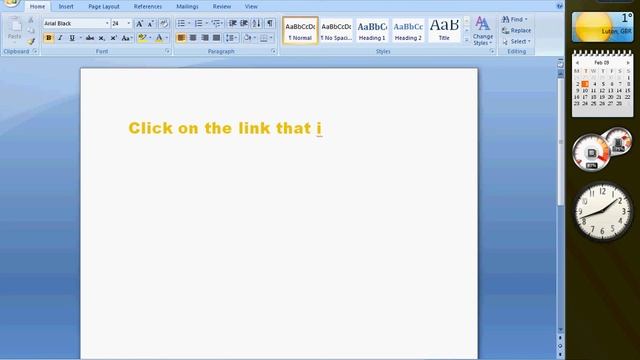This screenshot has width=640, height=360.
Task: Toggle Show/Hide paragraph marks
Action: click(269, 24)
